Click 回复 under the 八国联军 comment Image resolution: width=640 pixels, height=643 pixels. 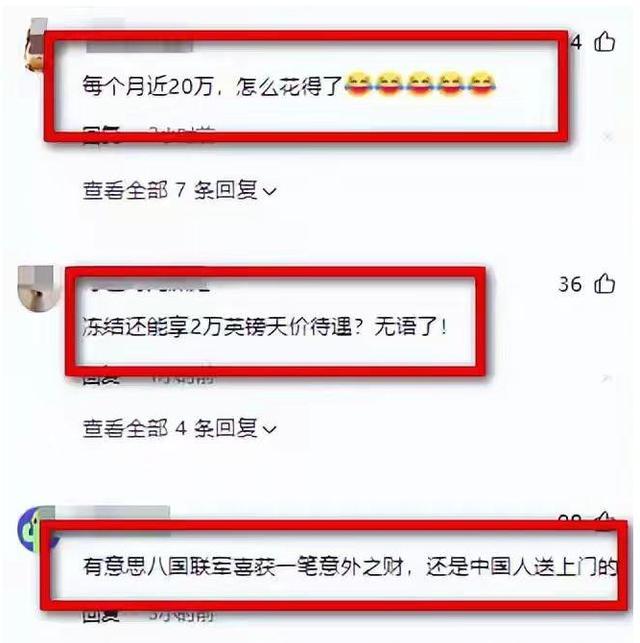[x=101, y=615]
